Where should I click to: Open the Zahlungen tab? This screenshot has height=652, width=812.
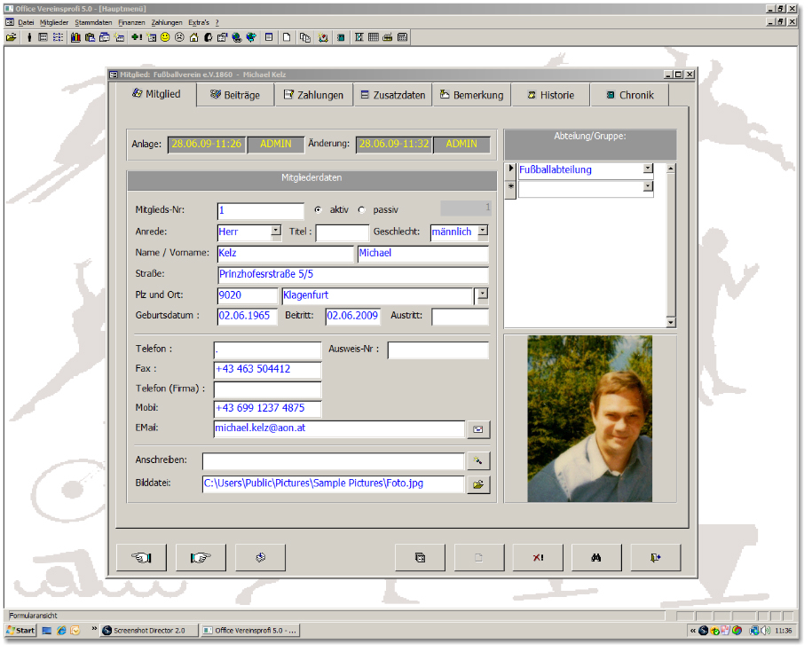(313, 95)
